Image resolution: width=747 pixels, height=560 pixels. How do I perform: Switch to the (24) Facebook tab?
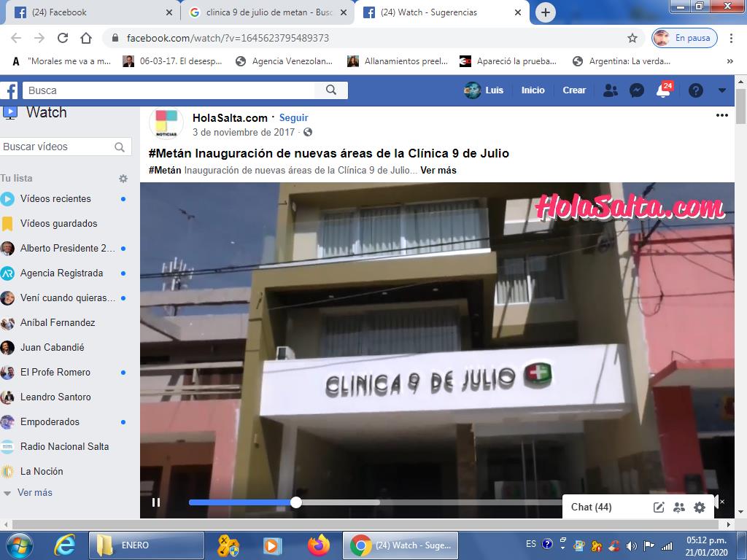click(x=93, y=12)
